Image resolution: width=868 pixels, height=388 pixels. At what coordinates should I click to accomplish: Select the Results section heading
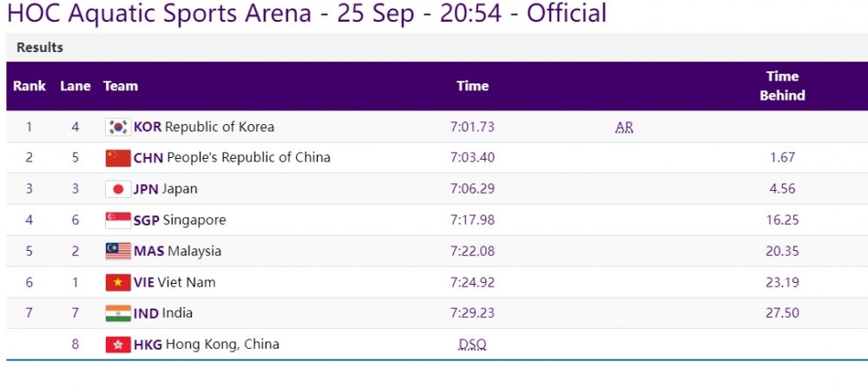[x=40, y=48]
